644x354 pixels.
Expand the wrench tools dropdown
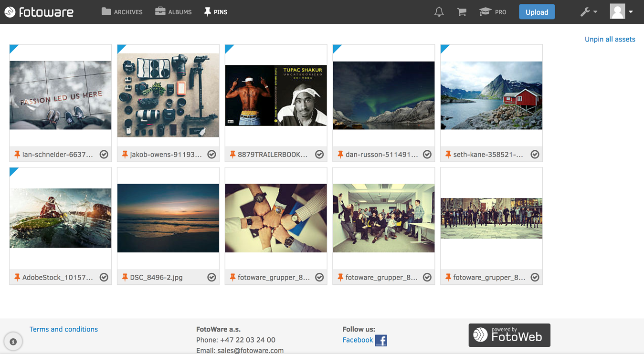coord(589,12)
